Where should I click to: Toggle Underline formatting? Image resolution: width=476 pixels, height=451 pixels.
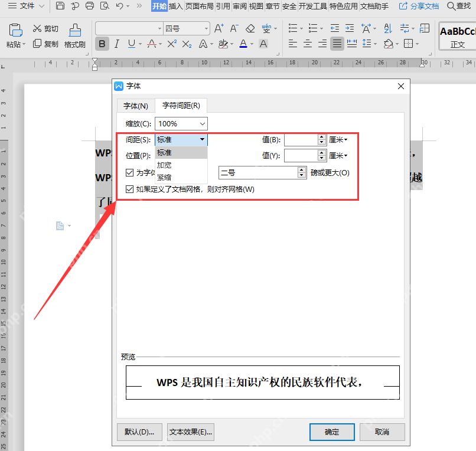click(132, 44)
